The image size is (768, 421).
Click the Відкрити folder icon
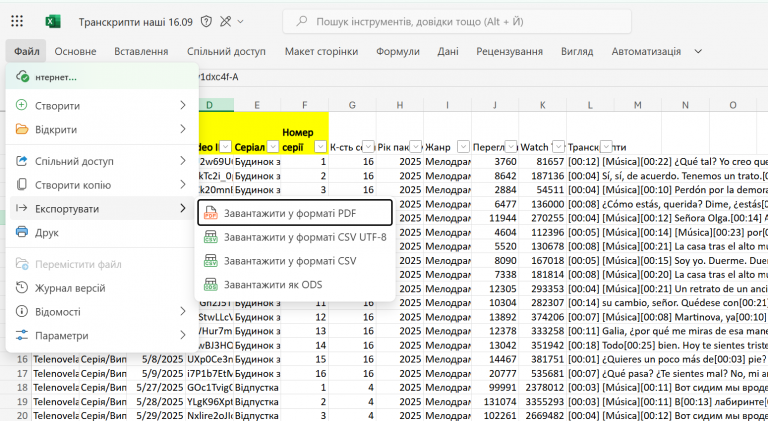[x=22, y=129]
